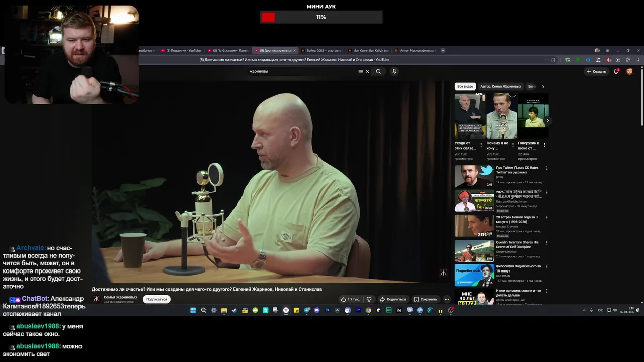The image size is (644, 362).
Task: Open short 'Почему я не хочу ...'
Action: [x=502, y=116]
